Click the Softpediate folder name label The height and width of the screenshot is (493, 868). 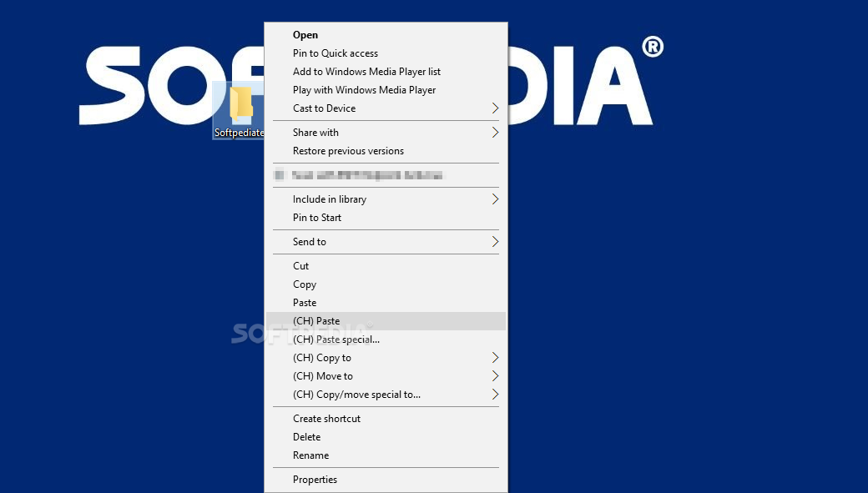(240, 133)
